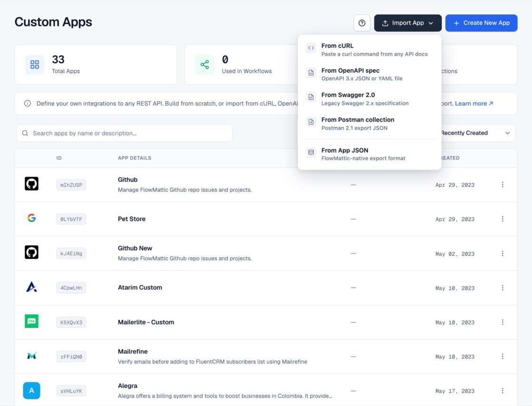Image resolution: width=532 pixels, height=406 pixels.
Task: Pick From Swagger 2.0 option
Action: click(370, 99)
